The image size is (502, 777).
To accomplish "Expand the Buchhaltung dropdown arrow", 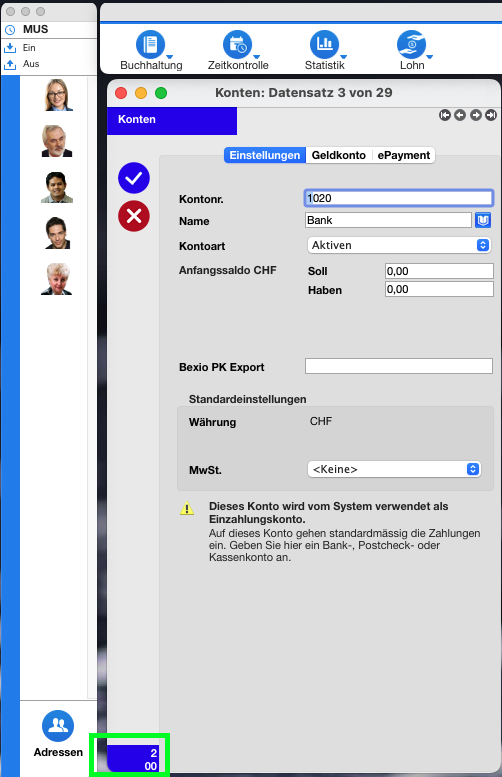I will (169, 57).
